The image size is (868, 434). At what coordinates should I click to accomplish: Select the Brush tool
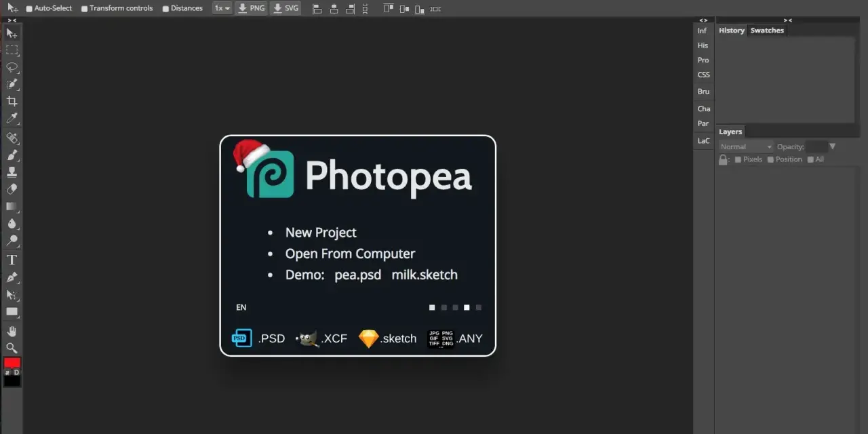[12, 155]
